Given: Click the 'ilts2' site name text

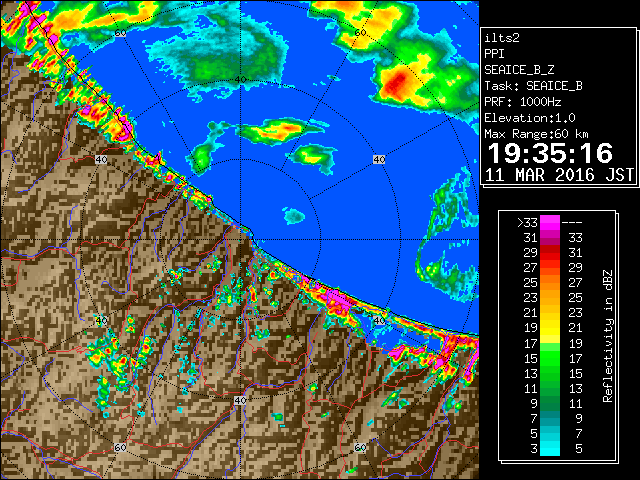Looking at the screenshot, I should tap(502, 38).
